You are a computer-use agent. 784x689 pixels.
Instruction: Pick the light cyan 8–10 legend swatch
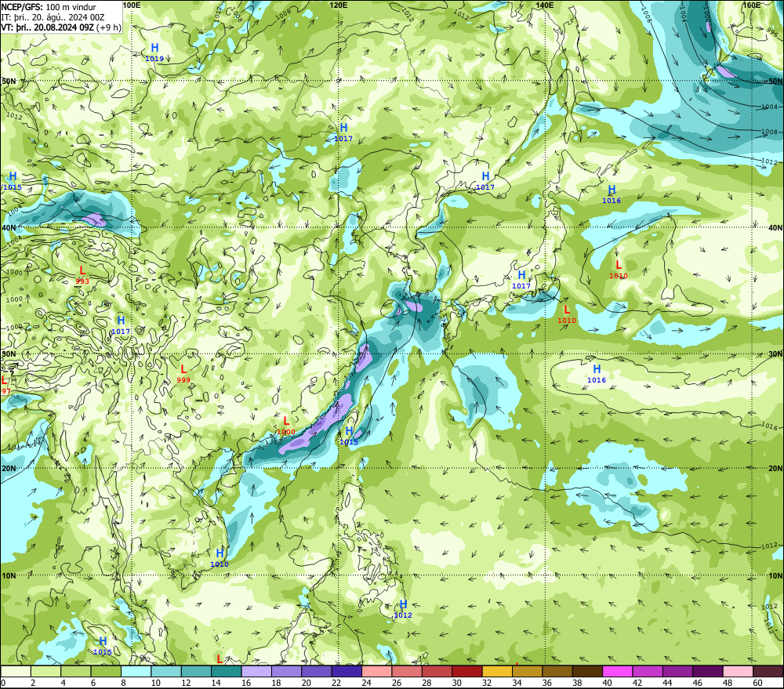136,671
